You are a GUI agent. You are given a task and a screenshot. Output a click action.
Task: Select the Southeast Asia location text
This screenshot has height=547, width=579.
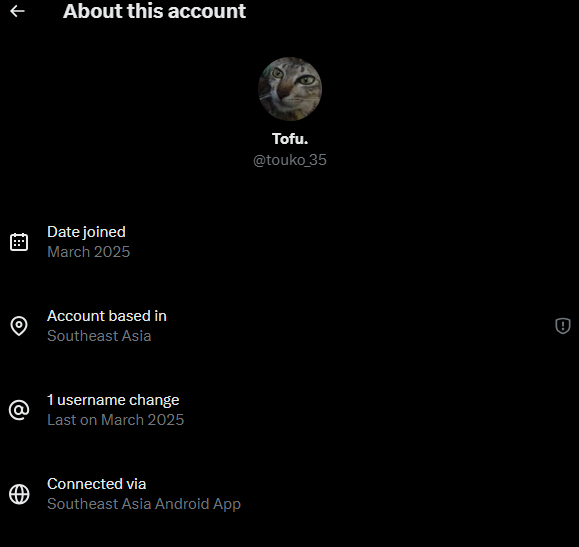(x=99, y=336)
